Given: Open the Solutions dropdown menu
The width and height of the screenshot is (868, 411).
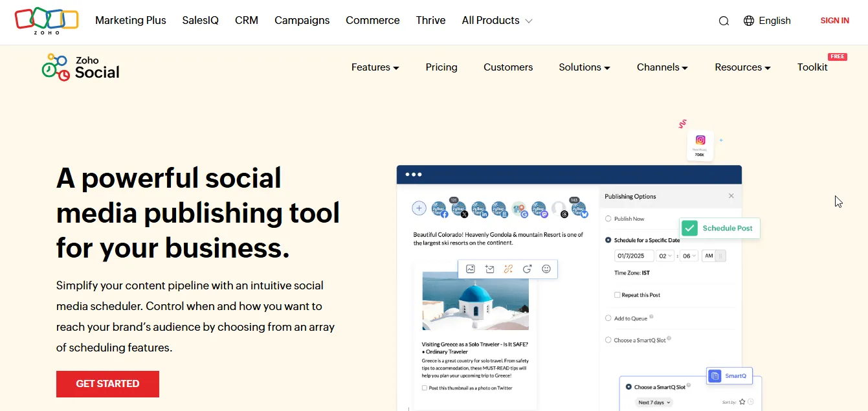Looking at the screenshot, I should [x=584, y=67].
